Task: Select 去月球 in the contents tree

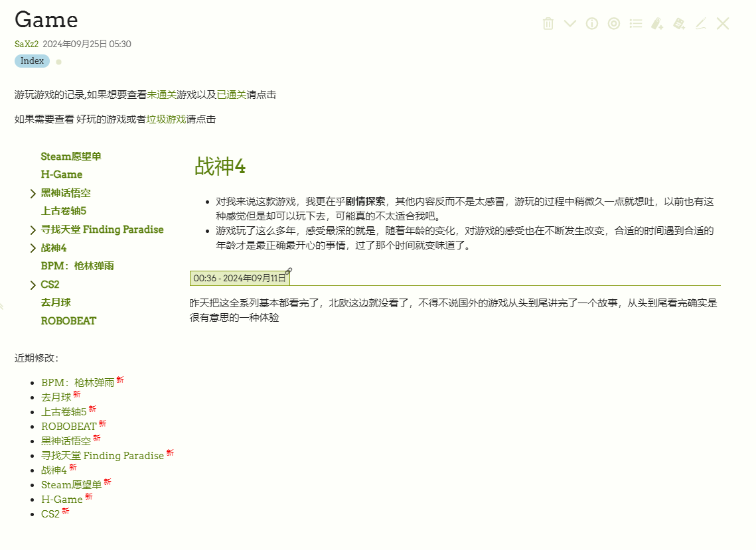Action: [56, 303]
